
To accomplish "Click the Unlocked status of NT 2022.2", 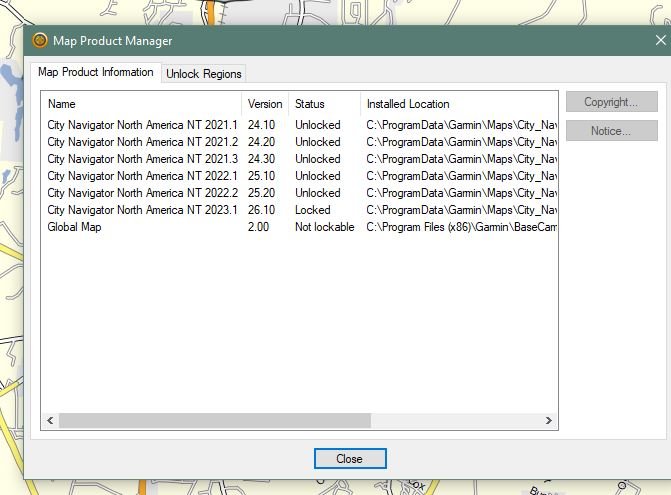I will pyautogui.click(x=318, y=193).
